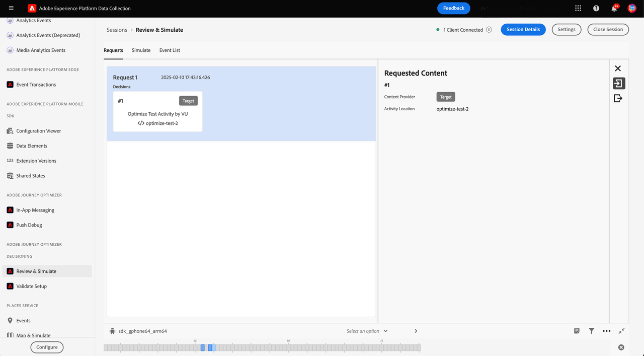Click the export arrow icon in right panel

click(x=618, y=98)
